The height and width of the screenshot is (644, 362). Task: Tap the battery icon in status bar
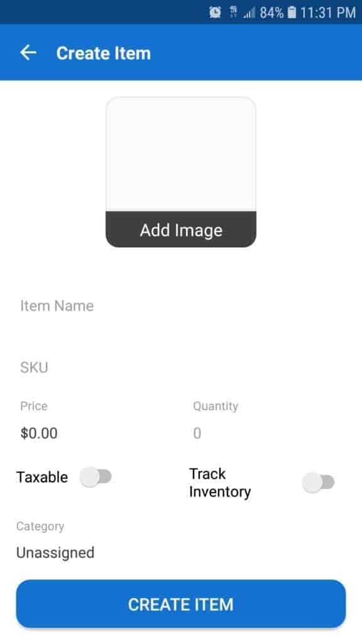pos(292,13)
